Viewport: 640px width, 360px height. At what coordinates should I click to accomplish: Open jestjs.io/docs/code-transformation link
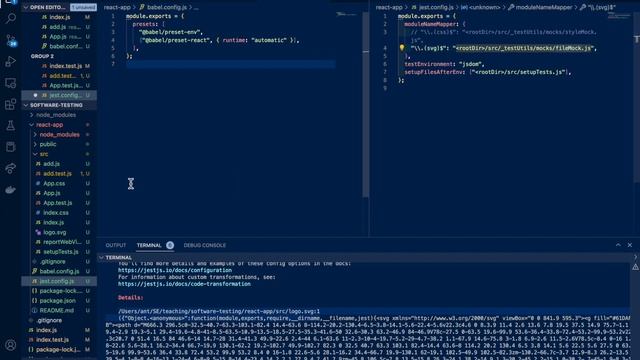coord(184,284)
